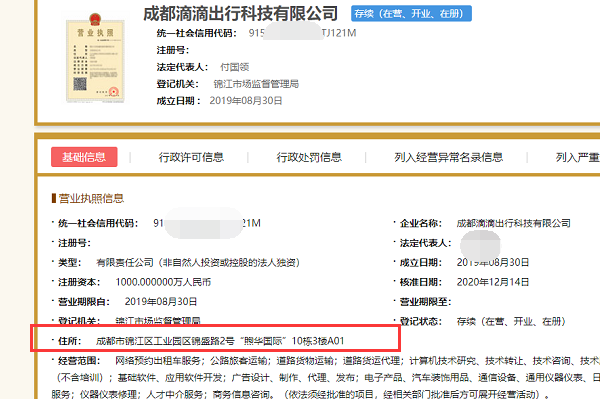Click the 存续（在营、开业、在册）status badge
The width and height of the screenshot is (600, 399).
point(411,13)
